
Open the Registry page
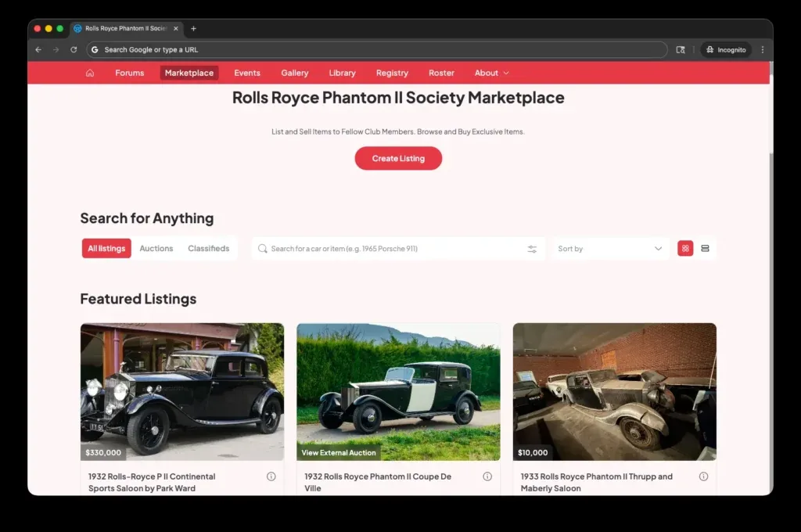[x=393, y=73]
